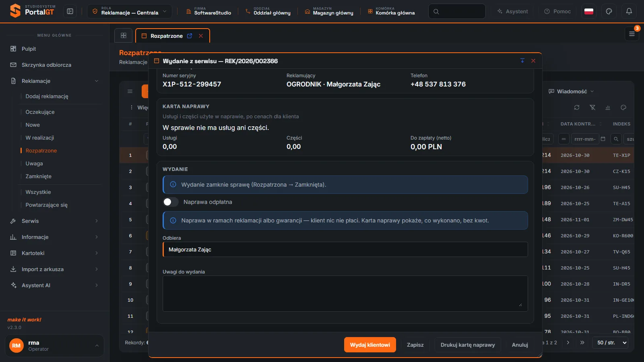644x362 pixels.
Task: Refresh the table with refresh icon
Action: point(577,107)
